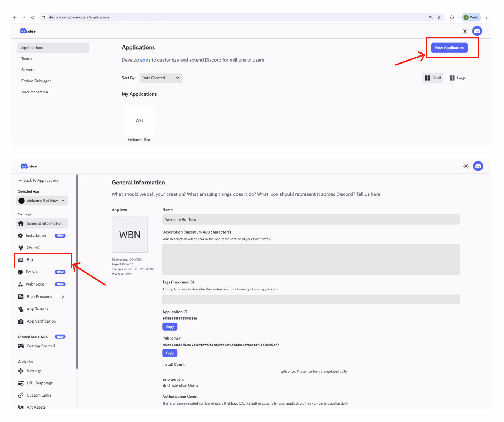The image size is (504, 422).
Task: Open the Welcome Bot New app selector
Action: [42, 201]
